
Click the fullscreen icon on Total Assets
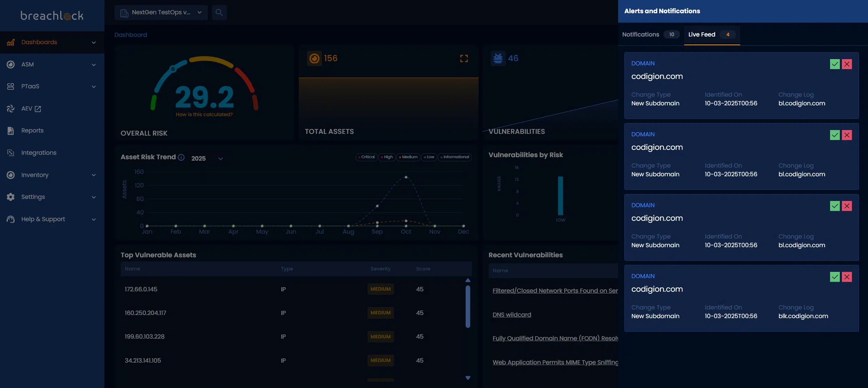464,58
